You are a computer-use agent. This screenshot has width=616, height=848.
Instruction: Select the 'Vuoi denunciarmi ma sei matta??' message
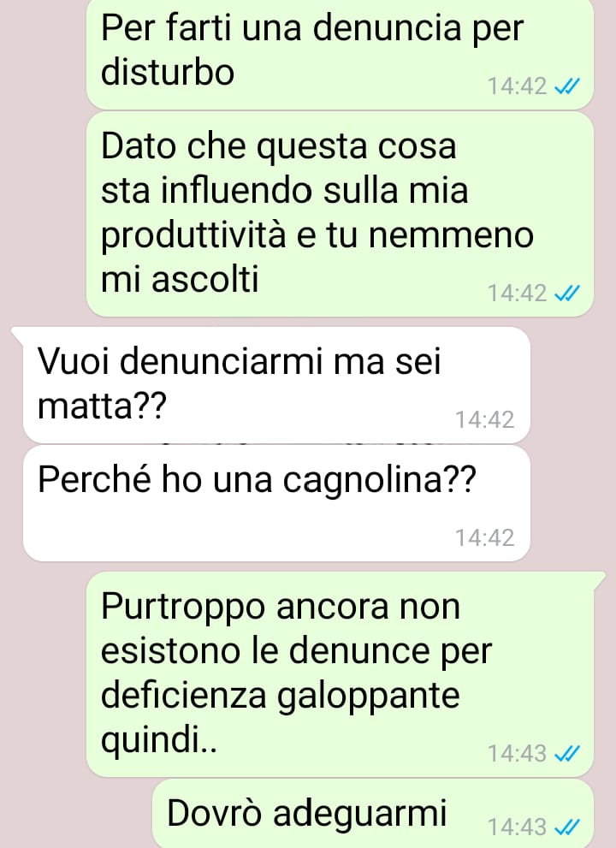click(x=276, y=384)
